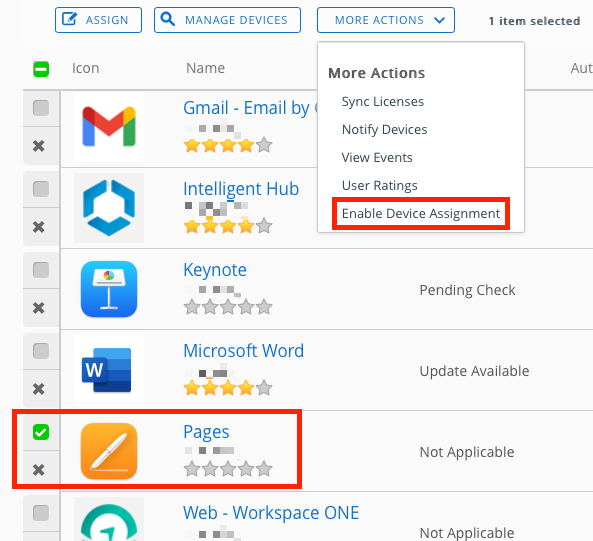Click Pending Check status for Keynote

coord(467,290)
